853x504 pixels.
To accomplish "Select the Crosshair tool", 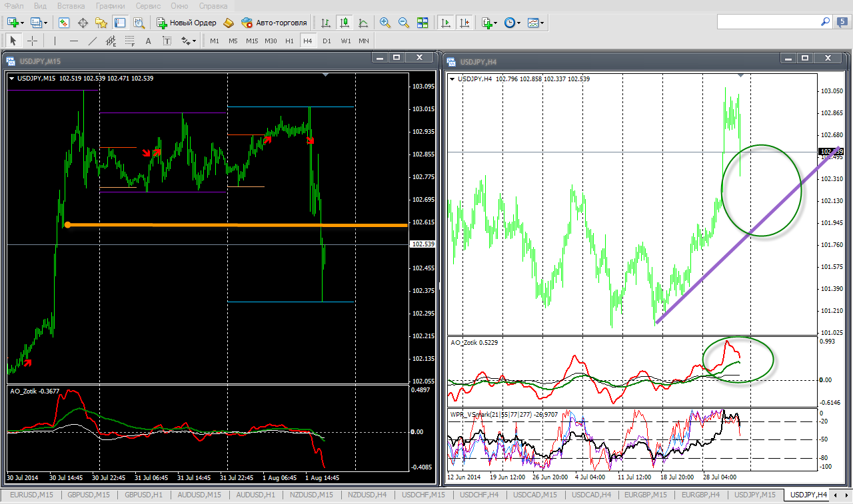I will tap(32, 41).
